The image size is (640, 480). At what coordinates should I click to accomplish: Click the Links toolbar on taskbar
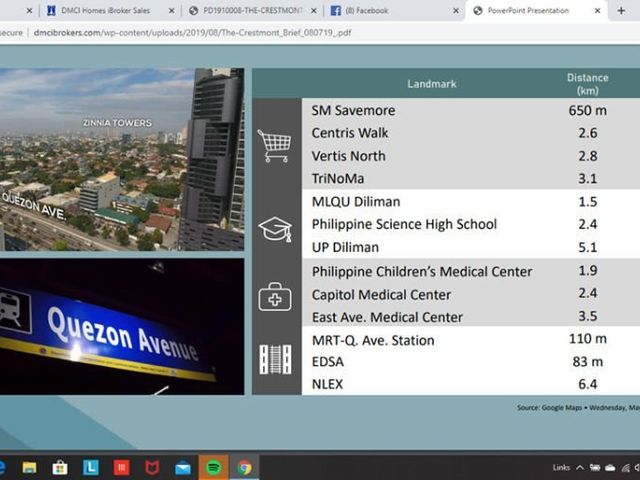coord(561,468)
